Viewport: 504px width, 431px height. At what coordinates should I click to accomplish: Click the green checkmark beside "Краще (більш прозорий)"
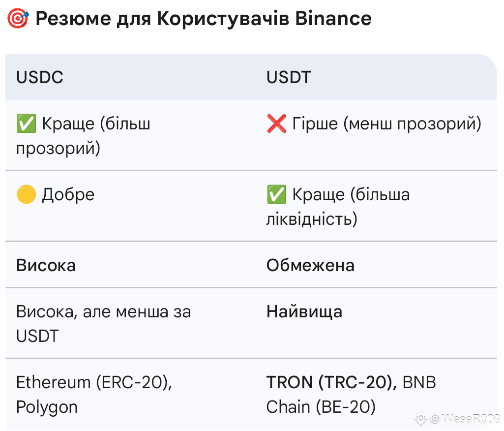click(x=26, y=124)
